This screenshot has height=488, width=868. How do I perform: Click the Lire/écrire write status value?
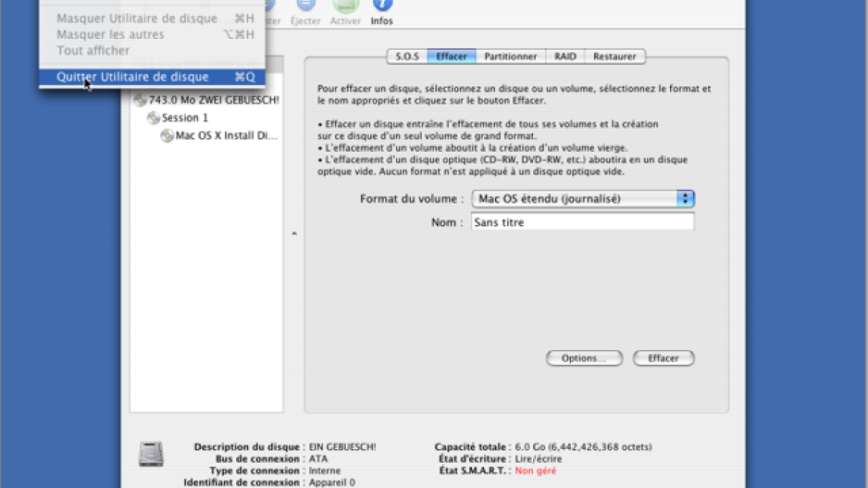click(538, 459)
